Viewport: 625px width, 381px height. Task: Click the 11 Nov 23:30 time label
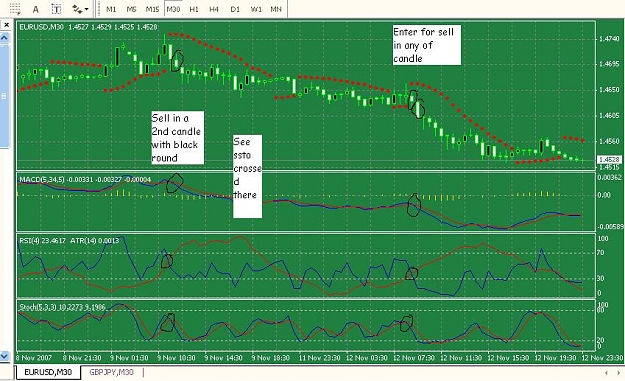tap(319, 357)
